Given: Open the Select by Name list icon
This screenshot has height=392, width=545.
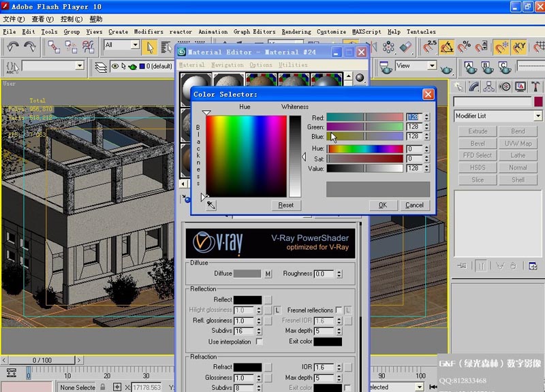Looking at the screenshot, I should pos(166,48).
